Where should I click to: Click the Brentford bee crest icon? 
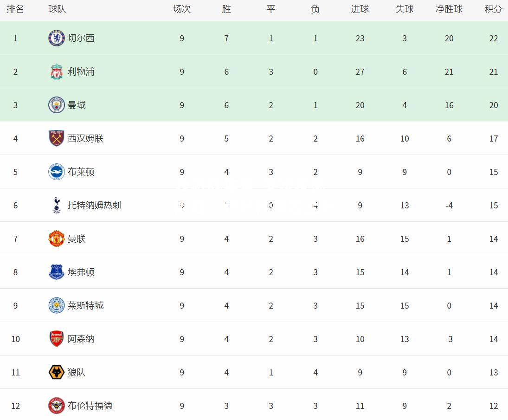point(57,406)
